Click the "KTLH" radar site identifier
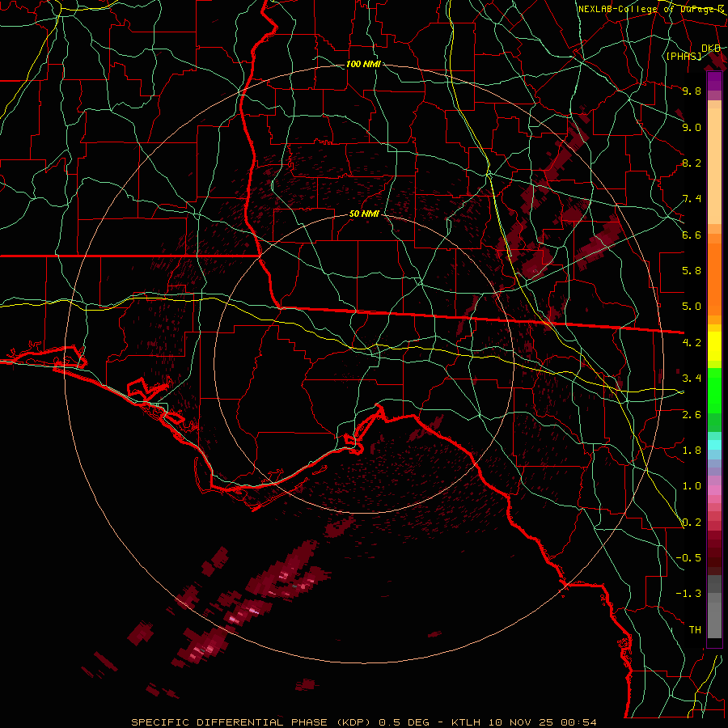The height and width of the screenshot is (728, 728). click(466, 722)
